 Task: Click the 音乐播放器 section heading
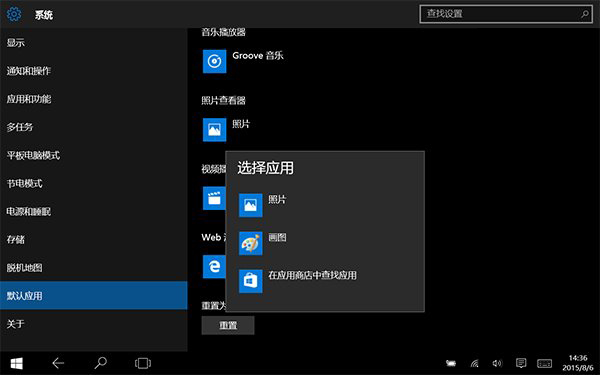tap(223, 32)
